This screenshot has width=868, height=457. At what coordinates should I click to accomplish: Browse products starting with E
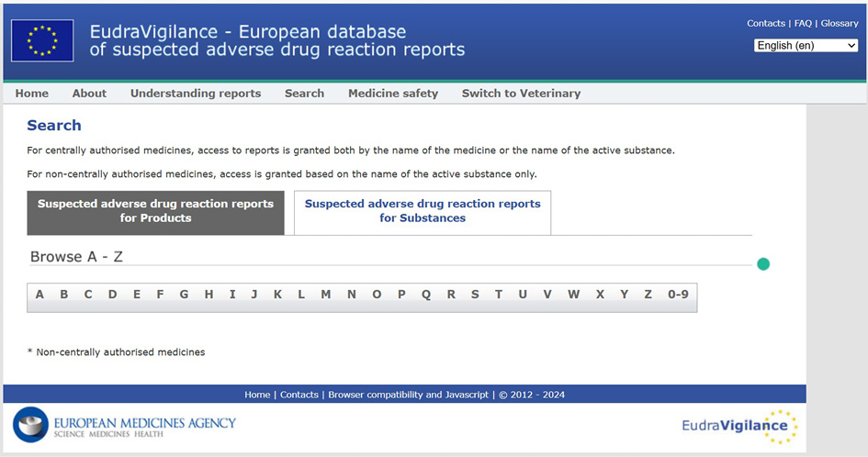137,295
